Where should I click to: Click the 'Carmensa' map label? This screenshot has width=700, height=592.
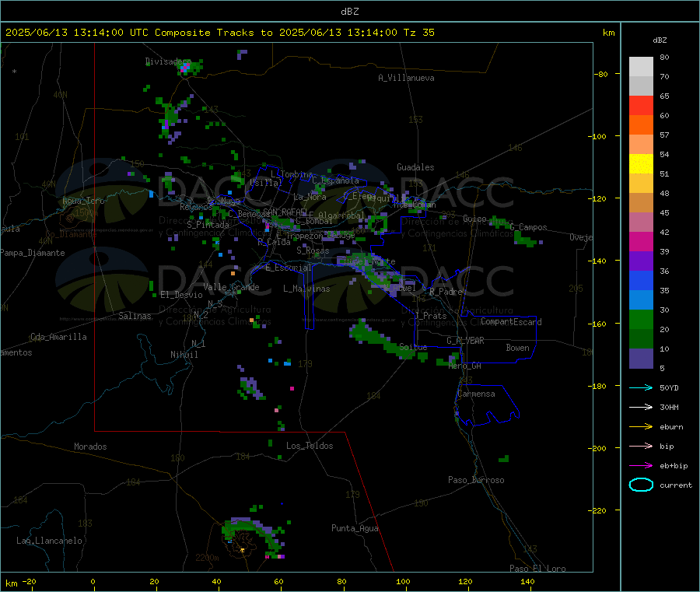point(476,394)
